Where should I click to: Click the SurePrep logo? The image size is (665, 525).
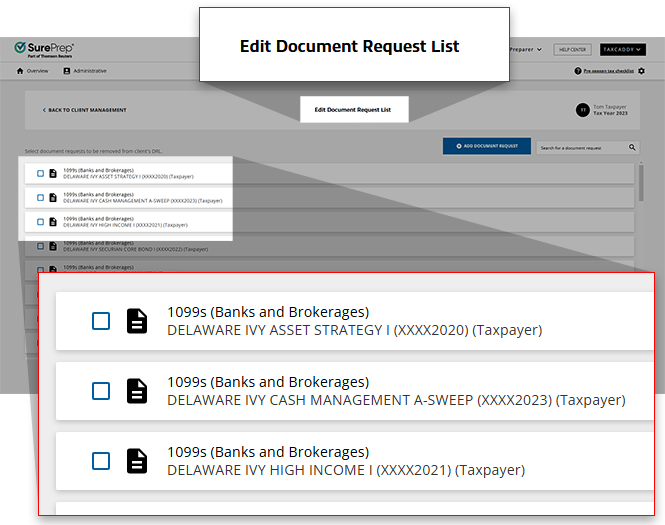[x=44, y=50]
